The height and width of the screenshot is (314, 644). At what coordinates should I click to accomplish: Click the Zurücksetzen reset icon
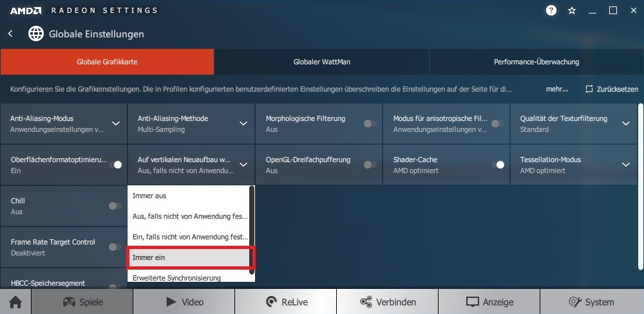(x=589, y=89)
